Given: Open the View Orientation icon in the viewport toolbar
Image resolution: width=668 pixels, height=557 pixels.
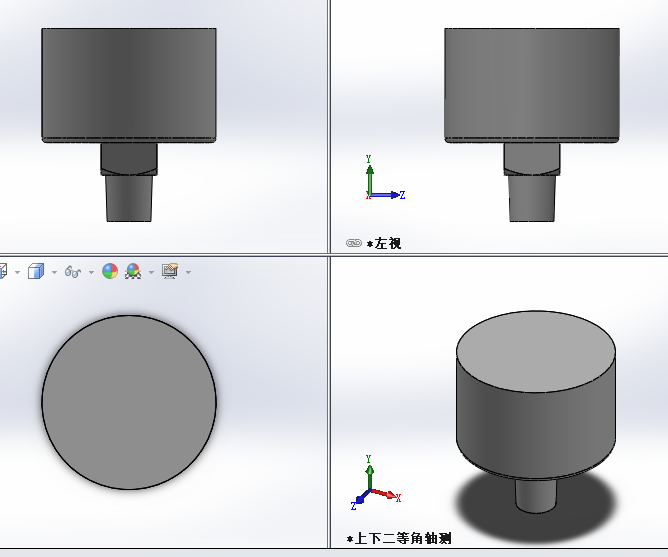Looking at the screenshot, I should pos(3,271).
